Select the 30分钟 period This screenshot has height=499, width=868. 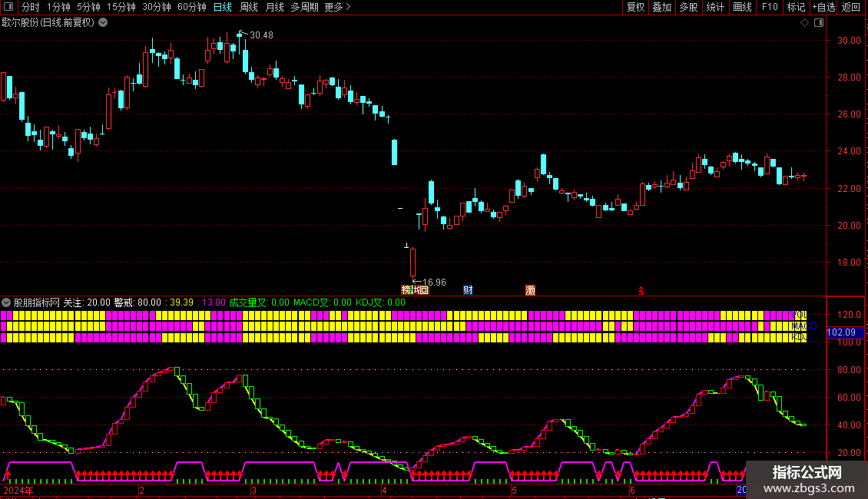point(157,7)
